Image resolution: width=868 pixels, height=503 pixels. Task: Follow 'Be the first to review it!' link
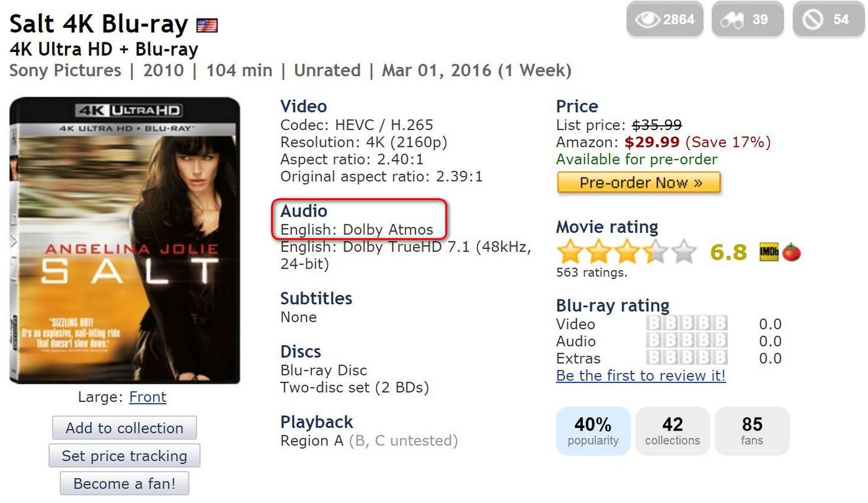640,375
